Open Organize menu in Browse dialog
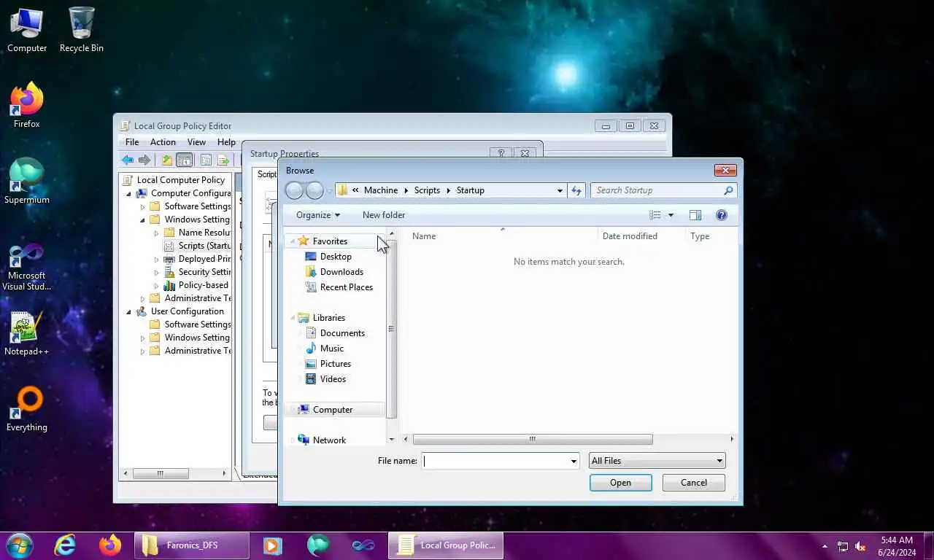The height and width of the screenshot is (560, 934). (318, 215)
